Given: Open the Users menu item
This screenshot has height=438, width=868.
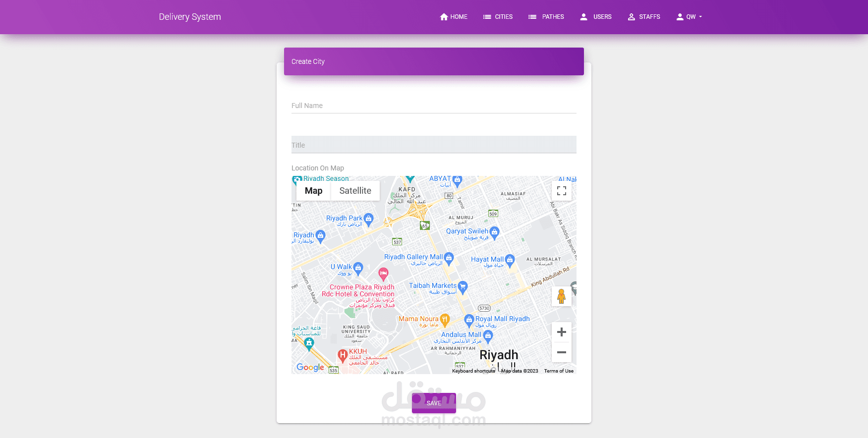Looking at the screenshot, I should pos(595,17).
